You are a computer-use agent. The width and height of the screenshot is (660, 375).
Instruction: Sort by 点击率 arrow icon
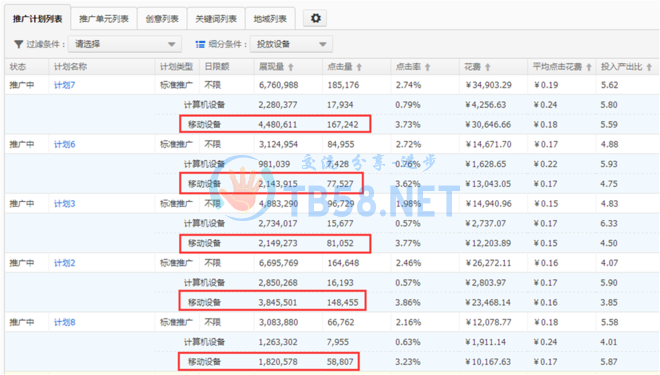428,67
